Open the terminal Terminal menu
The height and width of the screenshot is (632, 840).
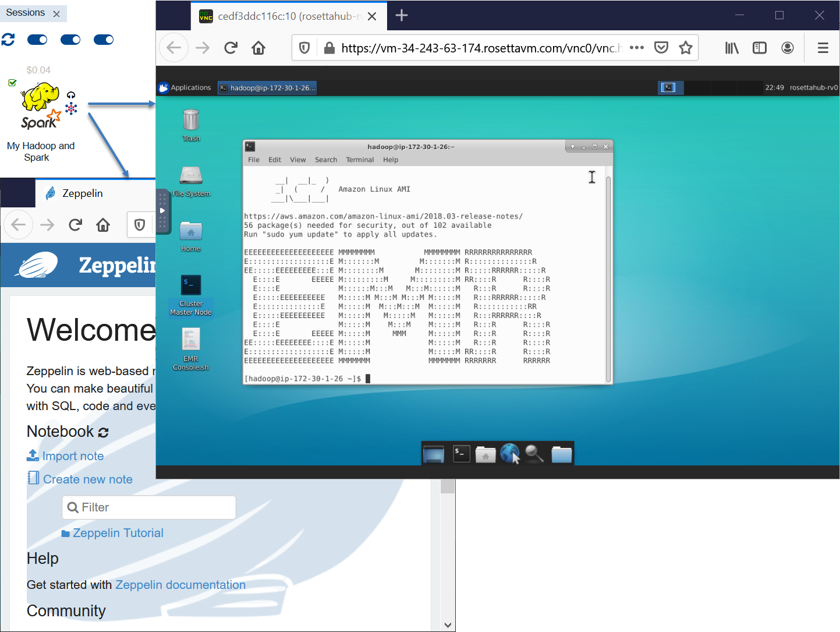(360, 160)
